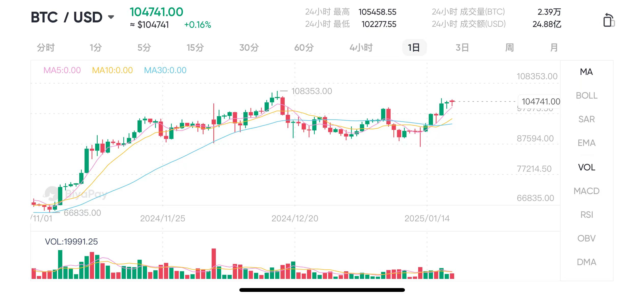Screen dimensions: 644x298
Task: Tap the rotate screen icon
Action: (x=608, y=20)
